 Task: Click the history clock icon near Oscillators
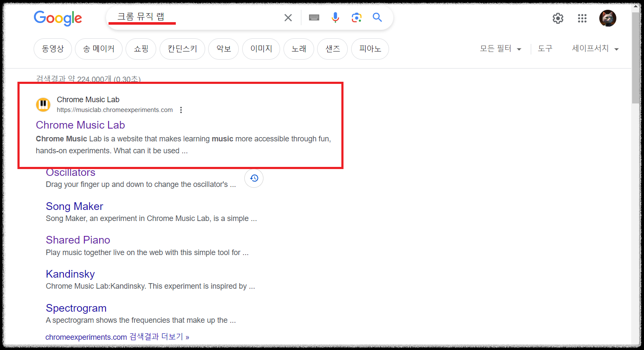pos(254,178)
